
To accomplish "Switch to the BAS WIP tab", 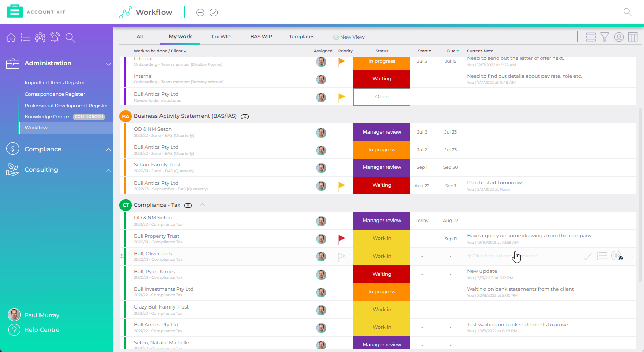I will click(261, 37).
